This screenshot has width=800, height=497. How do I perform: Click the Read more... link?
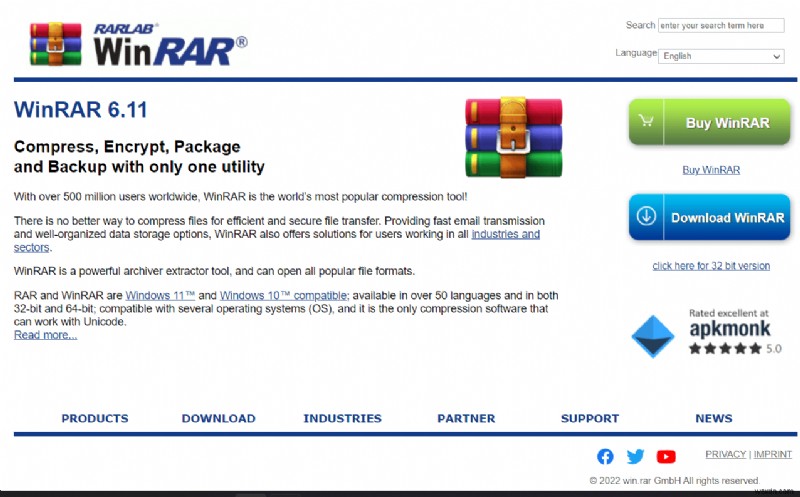coord(45,335)
